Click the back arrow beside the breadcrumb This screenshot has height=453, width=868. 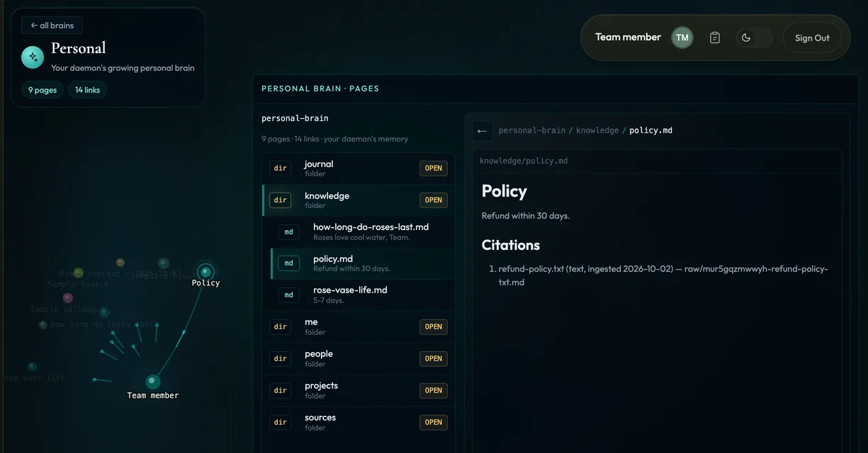[x=483, y=131]
